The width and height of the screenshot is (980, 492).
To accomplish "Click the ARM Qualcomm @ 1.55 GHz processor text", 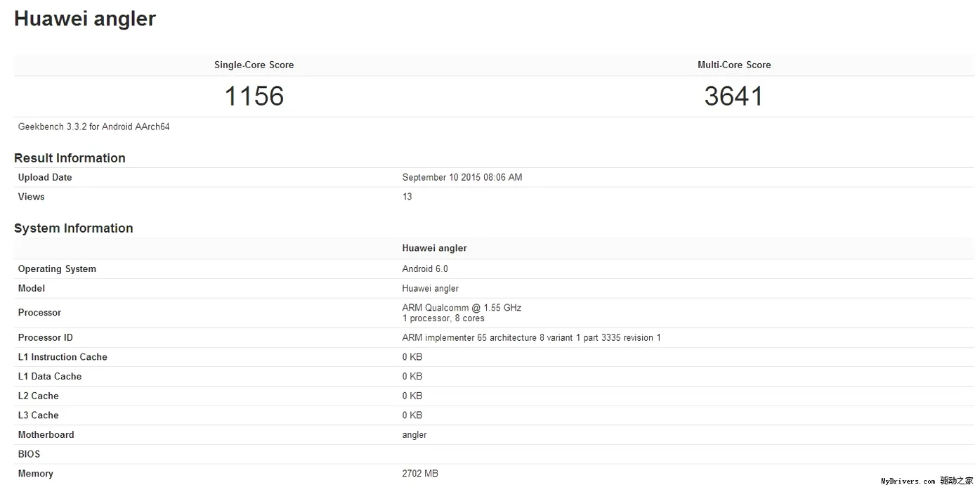I will point(461,308).
